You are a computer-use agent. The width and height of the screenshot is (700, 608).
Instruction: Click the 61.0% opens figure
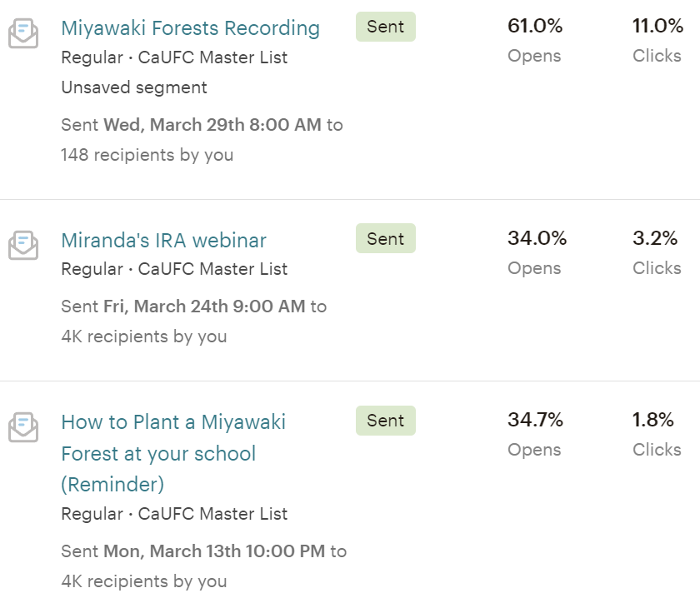tap(535, 26)
